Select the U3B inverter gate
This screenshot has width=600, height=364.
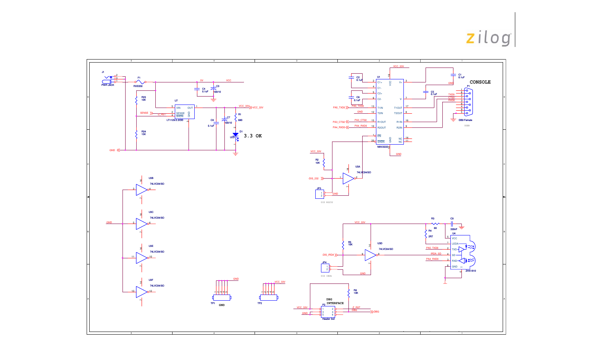click(x=142, y=190)
